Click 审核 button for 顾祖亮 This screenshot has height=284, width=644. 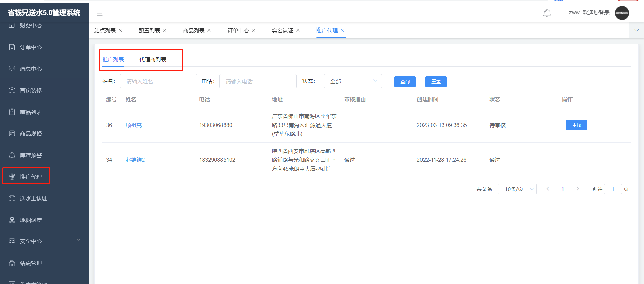pos(576,125)
